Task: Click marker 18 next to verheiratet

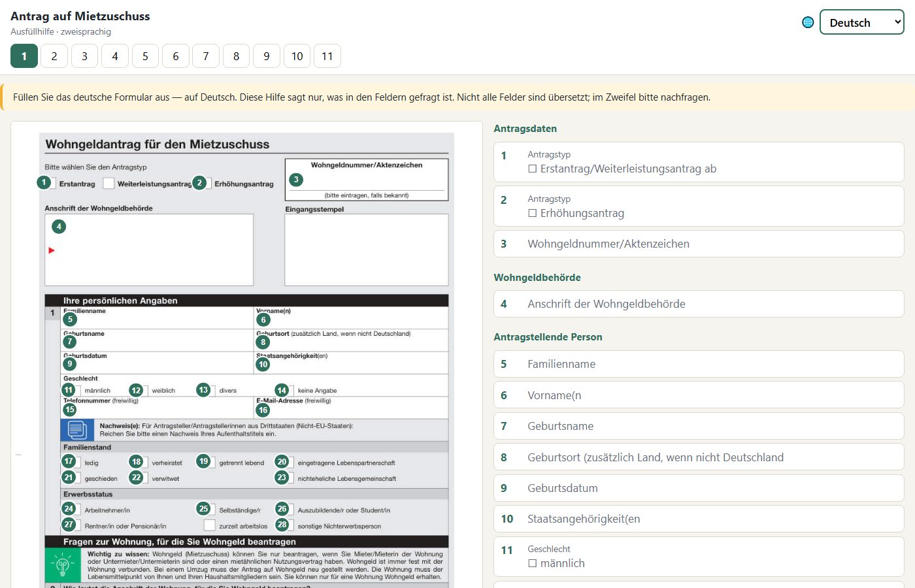Action: (x=136, y=461)
